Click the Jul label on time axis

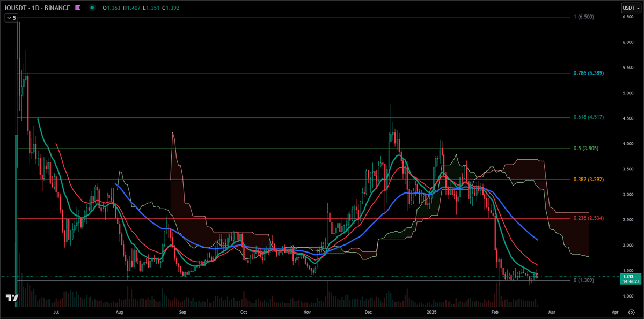pyautogui.click(x=56, y=311)
